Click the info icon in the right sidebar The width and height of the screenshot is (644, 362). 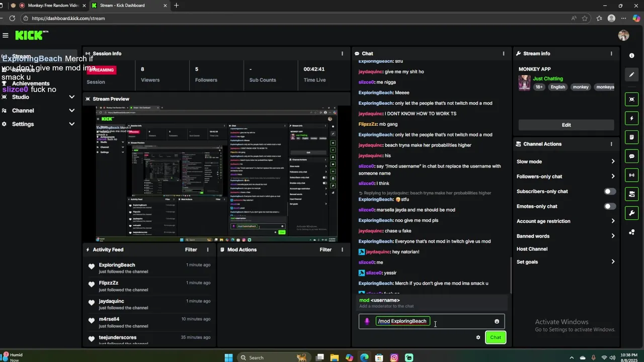click(632, 56)
